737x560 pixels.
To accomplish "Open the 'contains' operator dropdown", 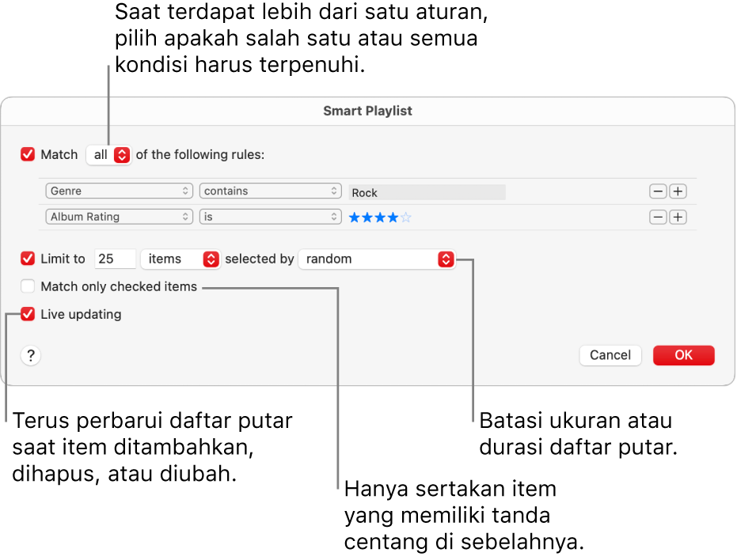I will click(270, 191).
